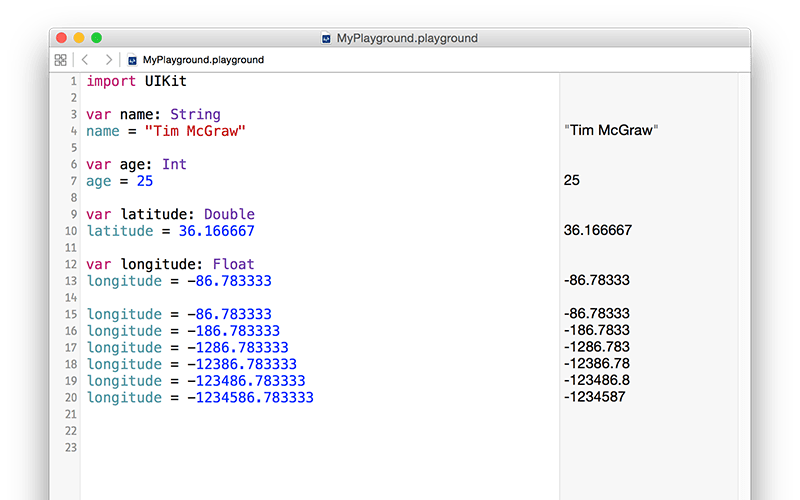Click the MyPlayground.playground window title

tap(407, 38)
